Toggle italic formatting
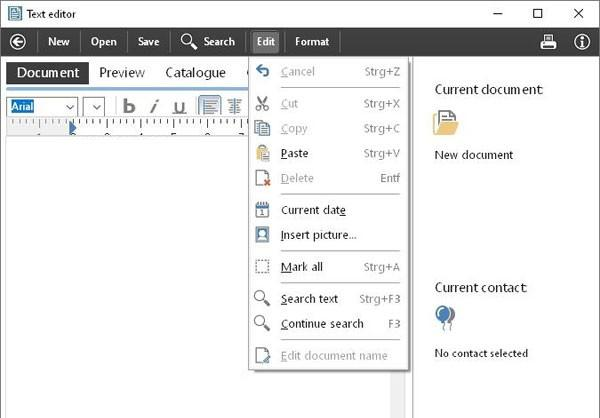Image resolution: width=600 pixels, height=418 pixels. pos(154,106)
